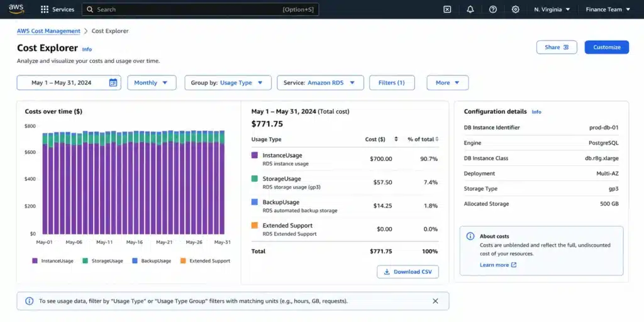Click the search magnifier icon
Screen dimensions: 644x322
pos(90,9)
